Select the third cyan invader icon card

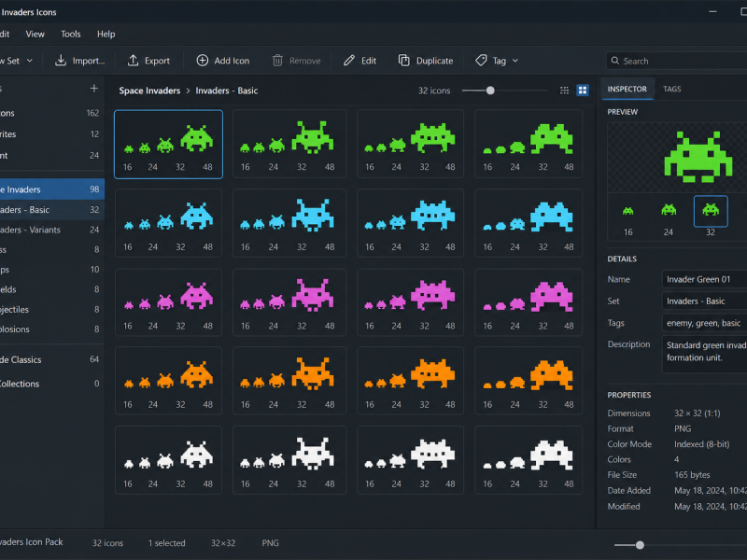[x=410, y=223]
